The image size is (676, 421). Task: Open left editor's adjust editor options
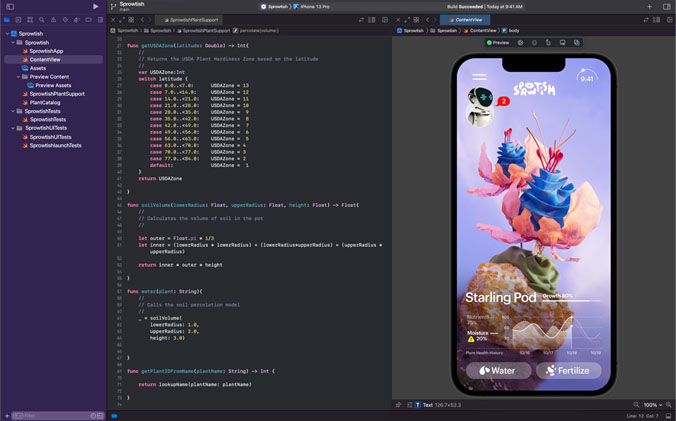click(372, 20)
